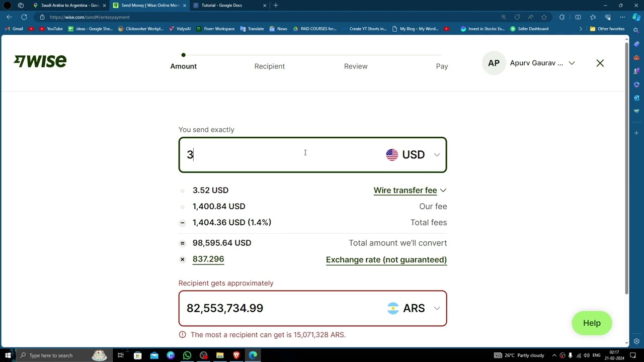The width and height of the screenshot is (644, 362).
Task: Go to the Pay step
Action: pos(442,66)
